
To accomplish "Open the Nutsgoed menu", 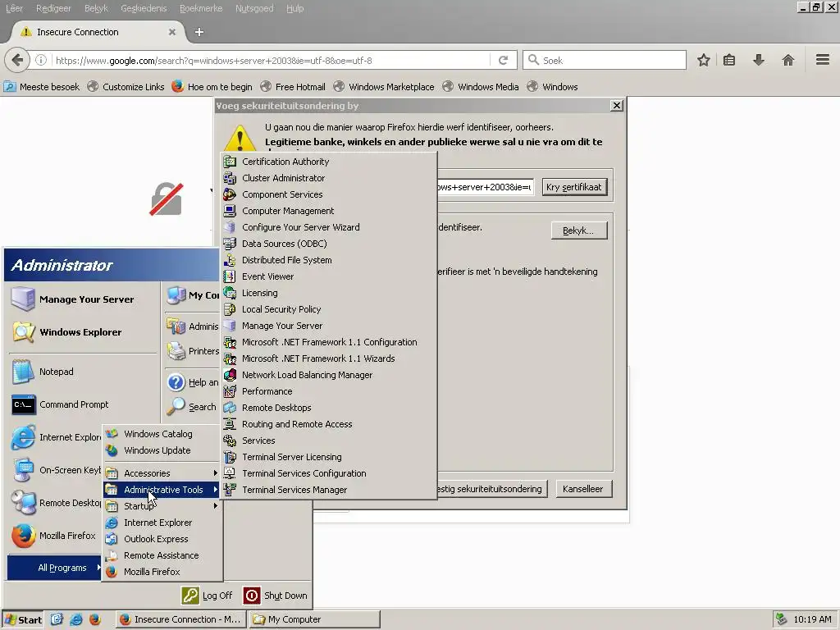I will click(254, 8).
